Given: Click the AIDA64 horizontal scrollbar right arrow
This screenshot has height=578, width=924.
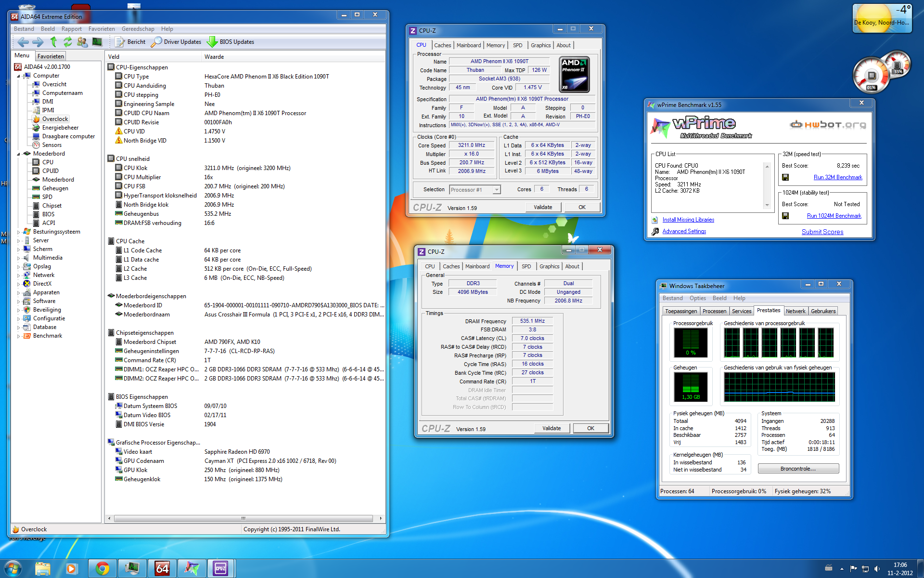Looking at the screenshot, I should [x=381, y=518].
